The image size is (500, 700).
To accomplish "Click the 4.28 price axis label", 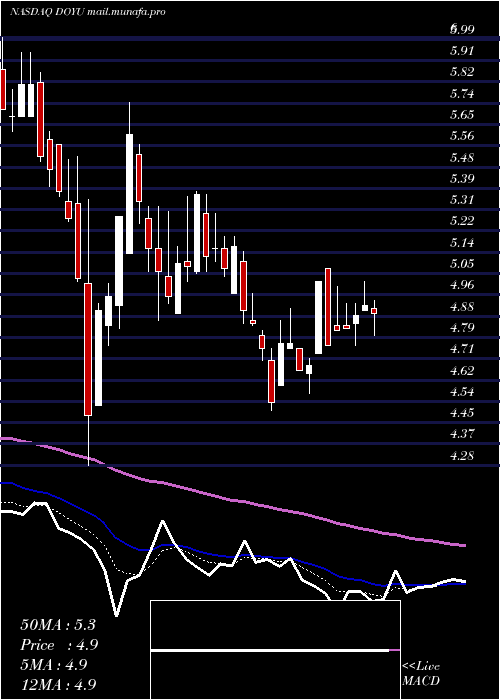I will pyautogui.click(x=462, y=455).
